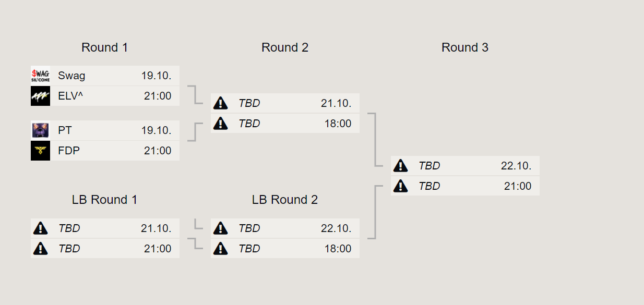
Task: Select the FDP team name
Action: 69,151
